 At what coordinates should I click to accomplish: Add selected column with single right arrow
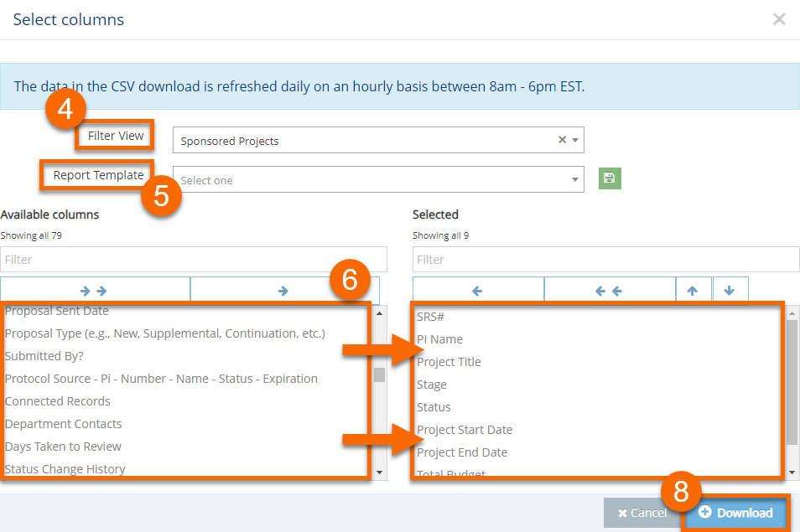pyautogui.click(x=283, y=291)
